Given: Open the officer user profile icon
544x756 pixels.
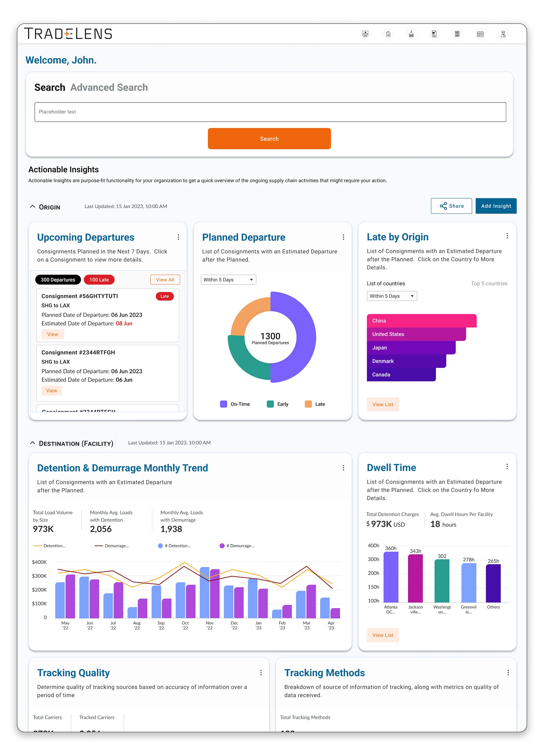Looking at the screenshot, I should (x=503, y=34).
